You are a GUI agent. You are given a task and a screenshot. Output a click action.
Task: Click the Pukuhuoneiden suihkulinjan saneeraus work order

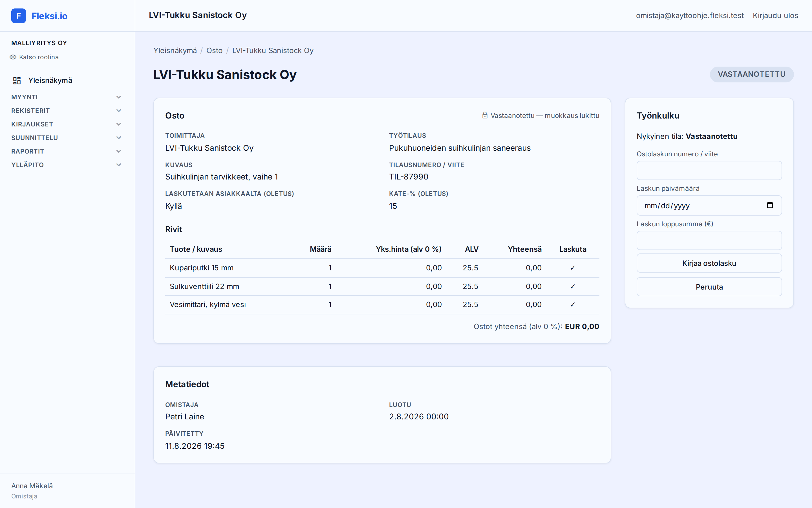460,148
